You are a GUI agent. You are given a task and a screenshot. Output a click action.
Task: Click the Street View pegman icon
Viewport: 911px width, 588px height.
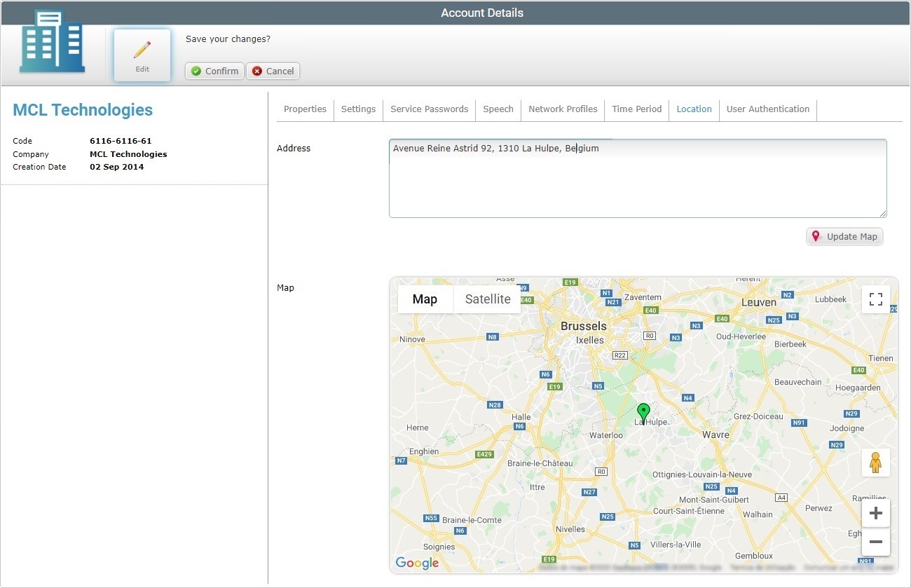[x=875, y=463]
